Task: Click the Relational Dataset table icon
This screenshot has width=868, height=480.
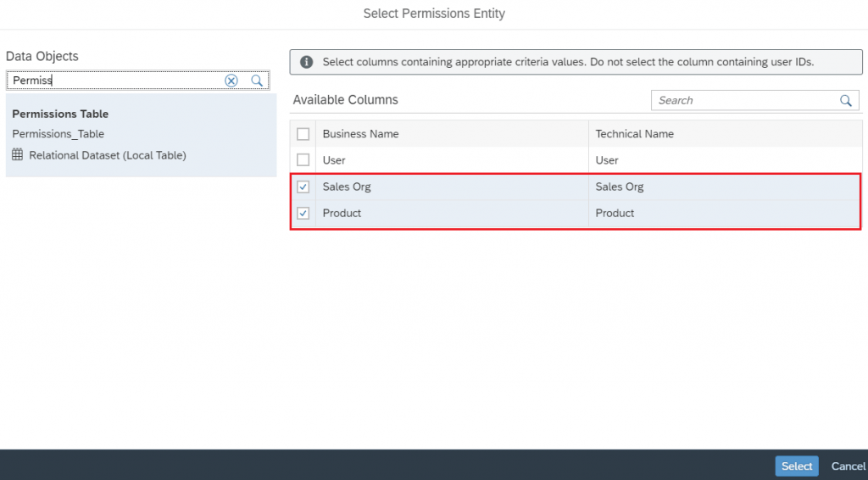Action: 18,154
